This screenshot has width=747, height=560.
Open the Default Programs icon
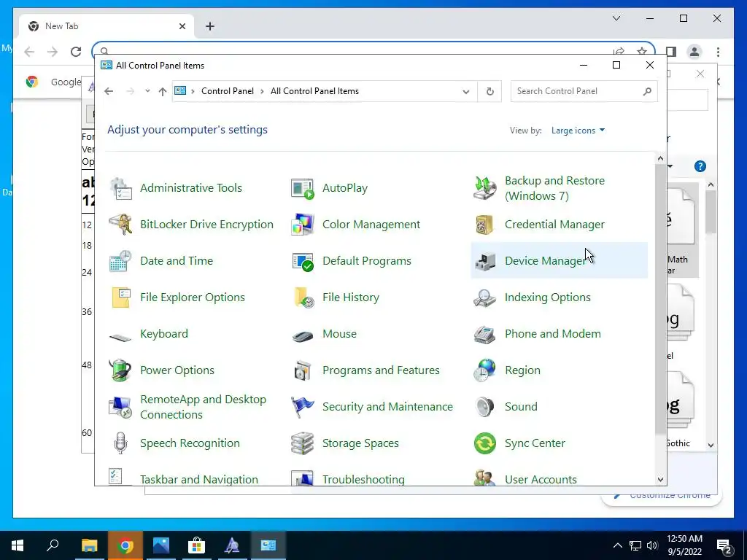[x=303, y=261]
